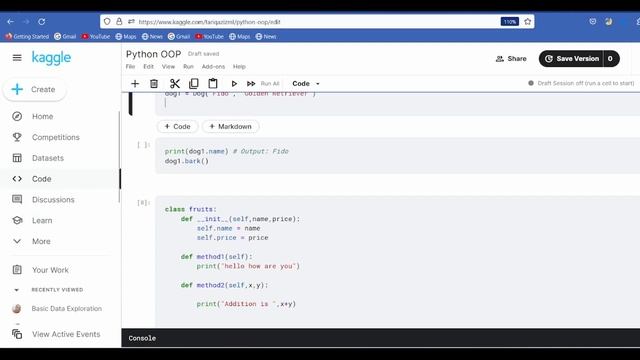Open the Edit menu
Screen dimensions: 640x360
[148, 67]
